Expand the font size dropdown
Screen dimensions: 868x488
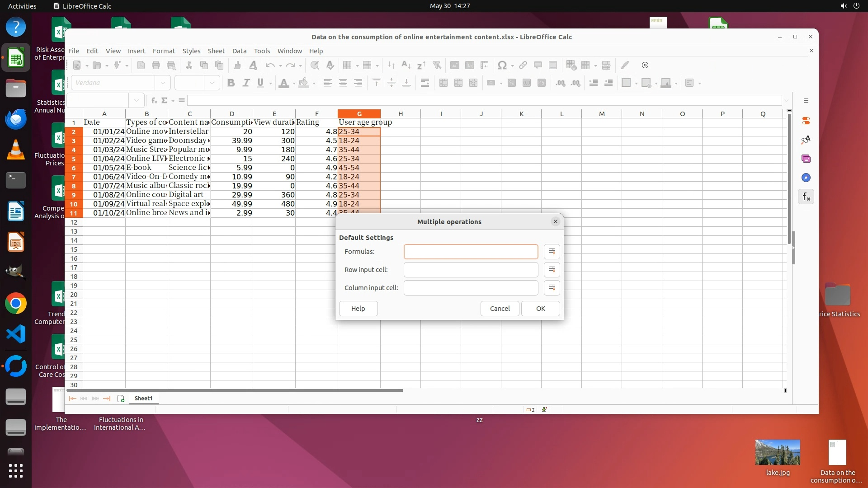tap(212, 83)
